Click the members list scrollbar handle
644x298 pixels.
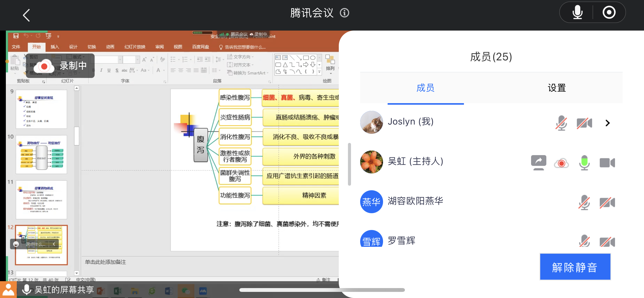click(349, 164)
